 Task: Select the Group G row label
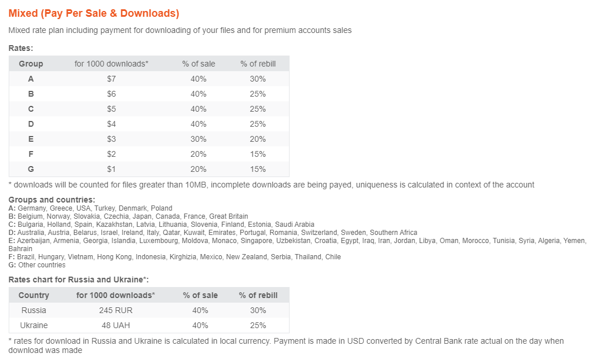[x=31, y=169]
